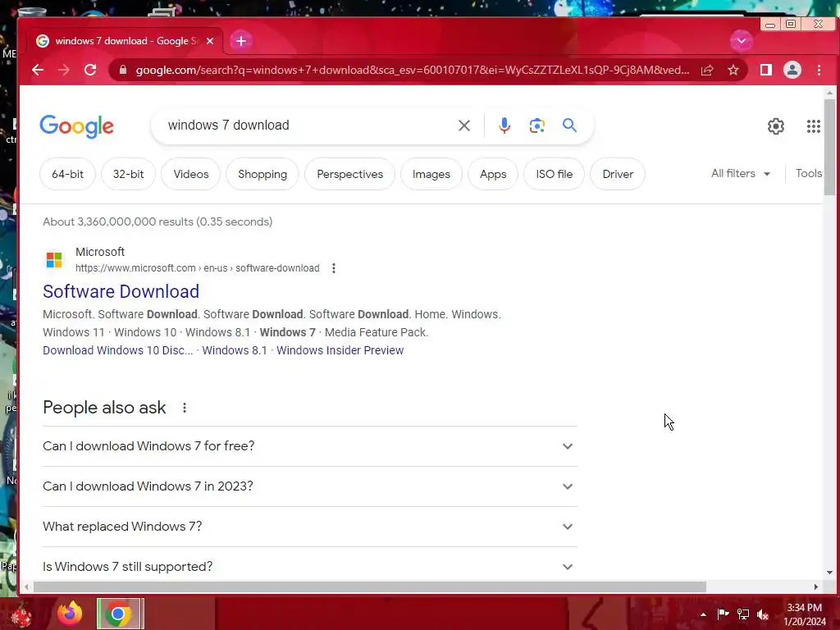
Task: Open the Start button on taskbar
Action: click(21, 614)
